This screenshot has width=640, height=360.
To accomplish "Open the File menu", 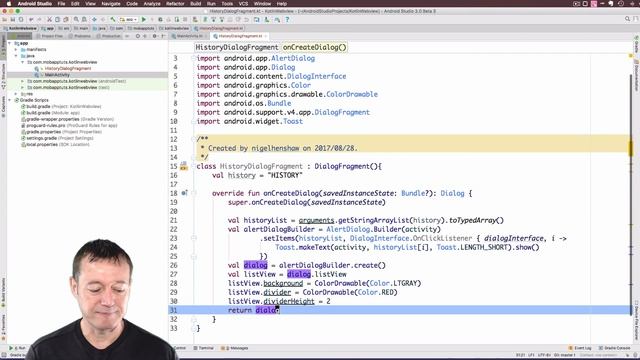I will [61, 4].
